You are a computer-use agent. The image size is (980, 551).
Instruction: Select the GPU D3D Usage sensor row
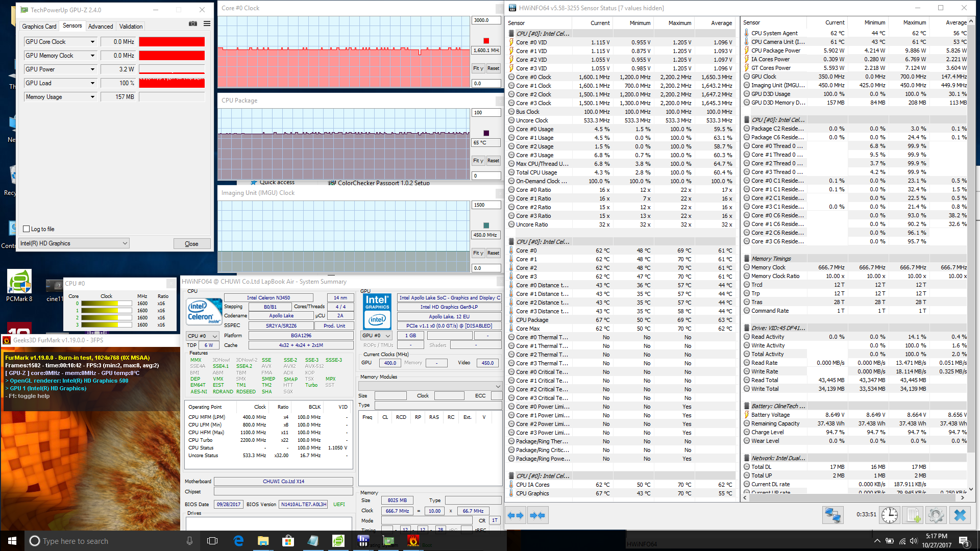(855, 94)
